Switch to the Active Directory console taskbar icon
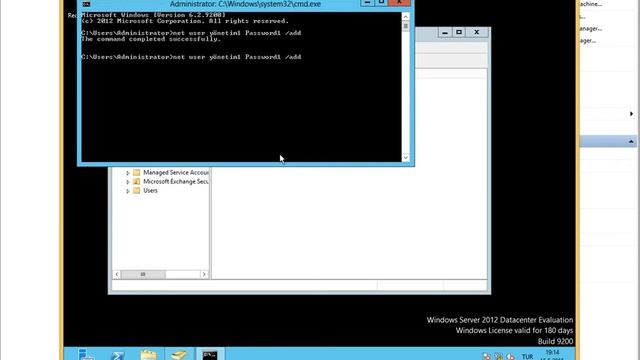The image size is (640, 360). [179, 354]
